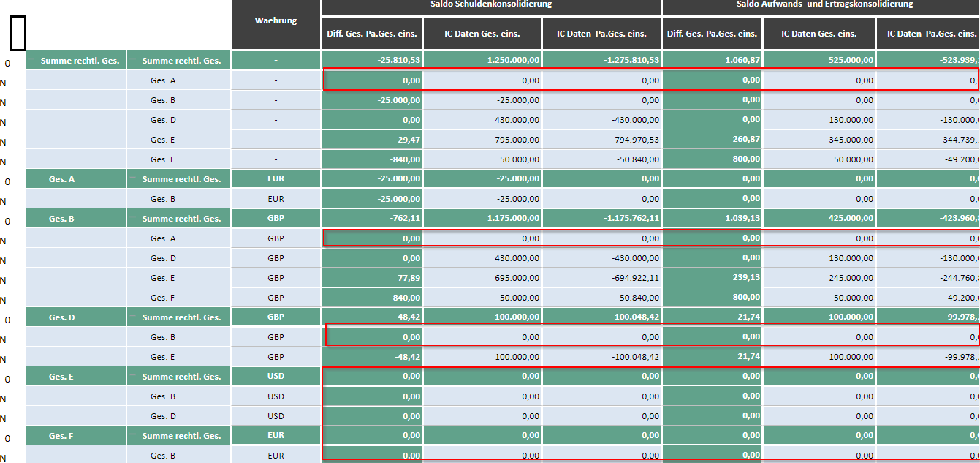Select the bold Ges. A group header cell

point(76,178)
